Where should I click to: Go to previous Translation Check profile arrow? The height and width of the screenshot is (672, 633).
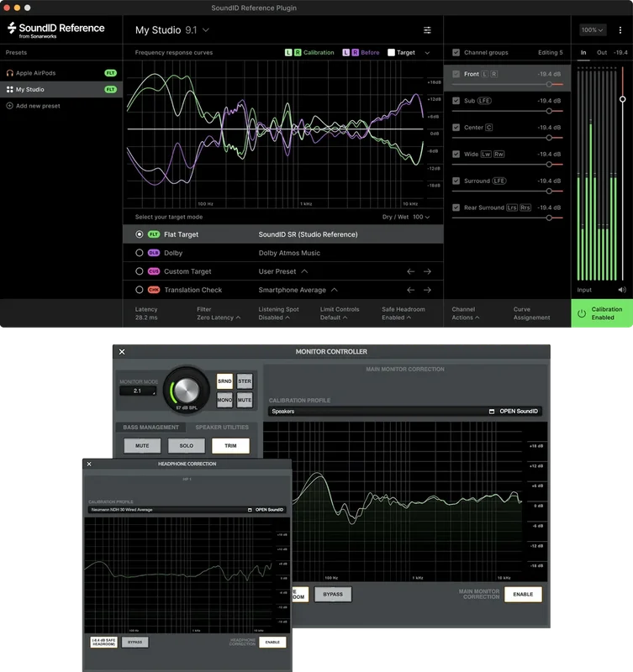pyautogui.click(x=410, y=290)
